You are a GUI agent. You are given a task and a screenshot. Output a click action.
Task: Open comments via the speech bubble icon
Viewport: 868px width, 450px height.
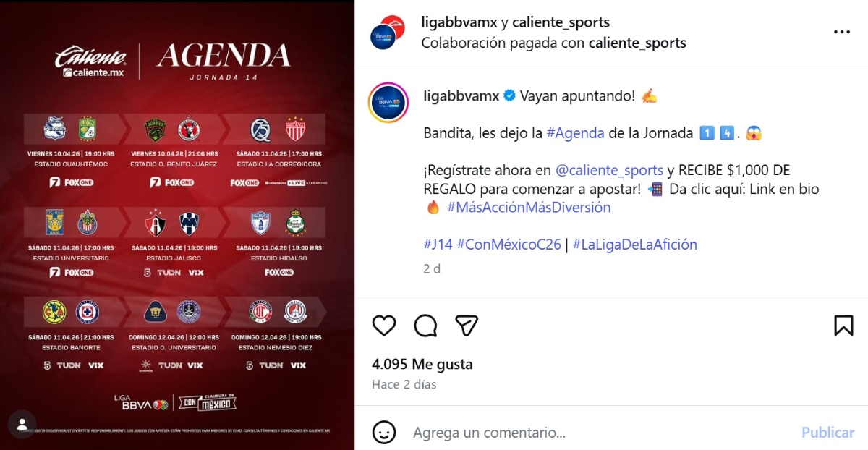click(x=425, y=326)
